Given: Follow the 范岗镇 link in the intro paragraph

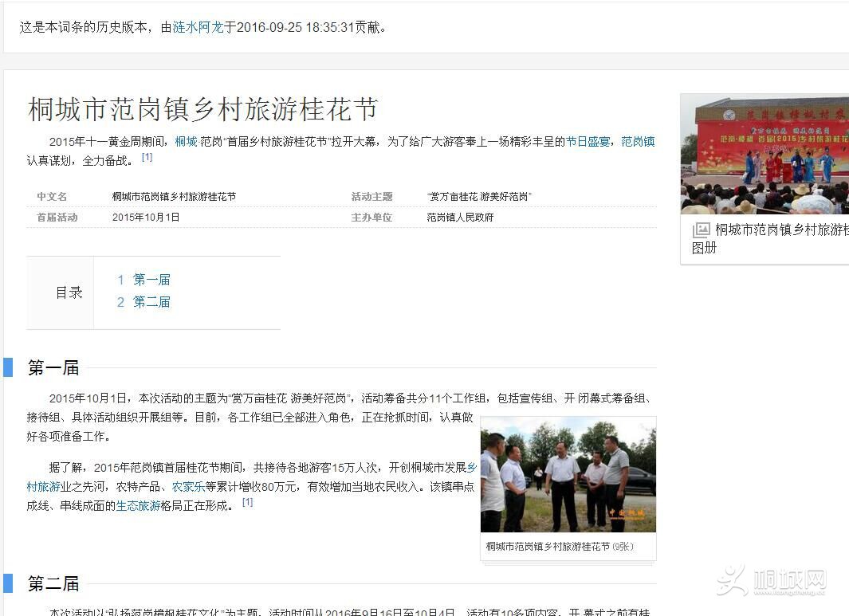Looking at the screenshot, I should [638, 142].
